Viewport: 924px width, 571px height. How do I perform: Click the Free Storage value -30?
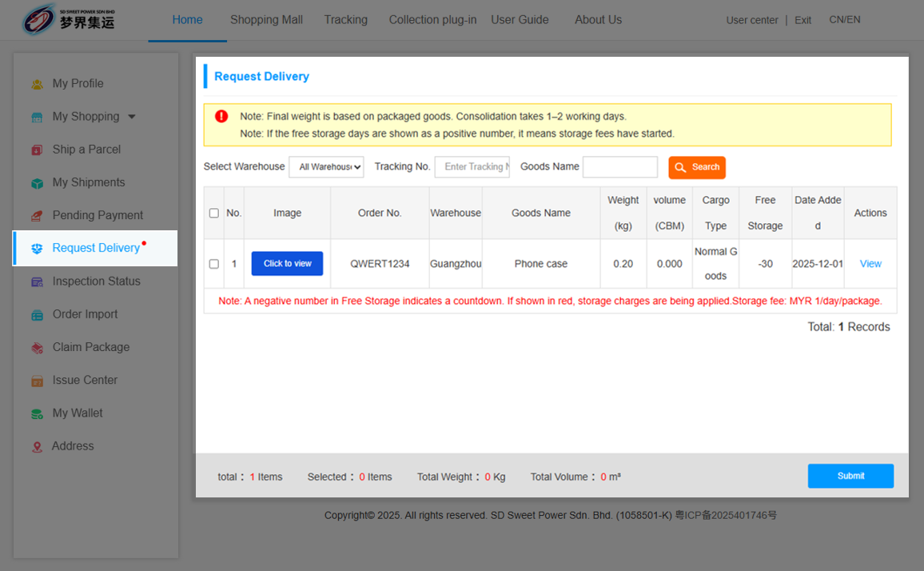[x=765, y=264]
